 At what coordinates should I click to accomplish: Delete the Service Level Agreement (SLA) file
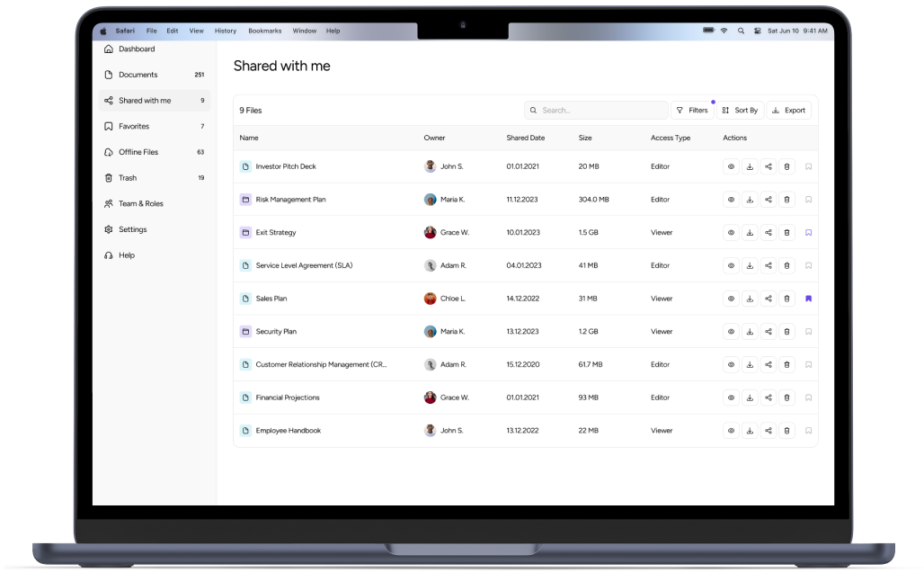click(x=786, y=266)
